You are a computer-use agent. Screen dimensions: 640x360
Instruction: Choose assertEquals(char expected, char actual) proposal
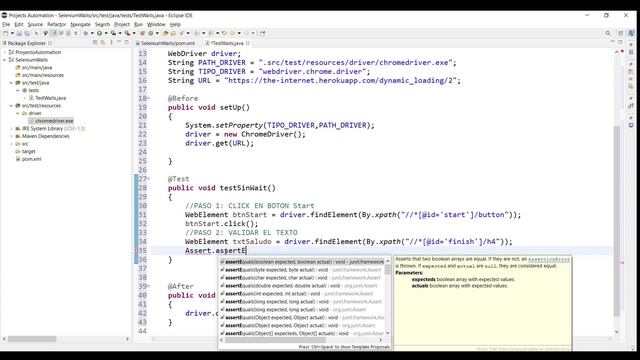tap(302, 278)
